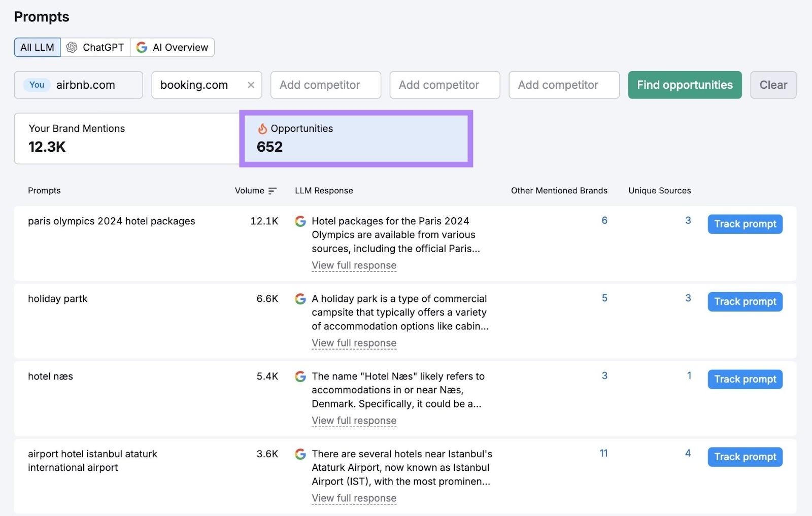Viewport: 812px width, 516px height.
Task: Expand the full response for holiday partk prompt
Action: point(354,343)
